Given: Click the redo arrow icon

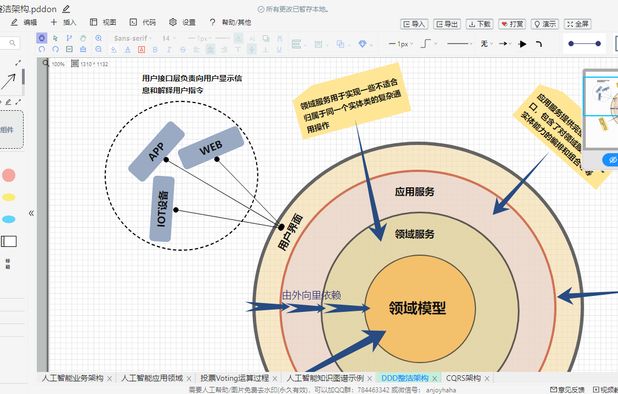Looking at the screenshot, I should pos(56,49).
